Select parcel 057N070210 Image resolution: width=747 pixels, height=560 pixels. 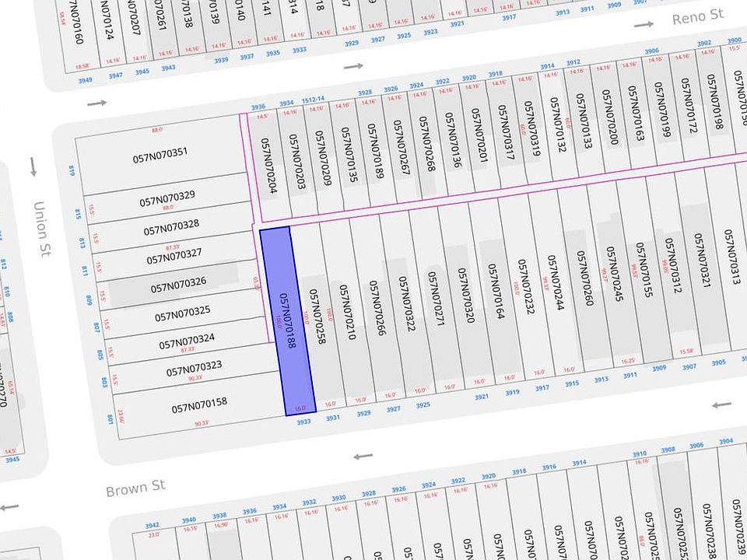tap(347, 313)
